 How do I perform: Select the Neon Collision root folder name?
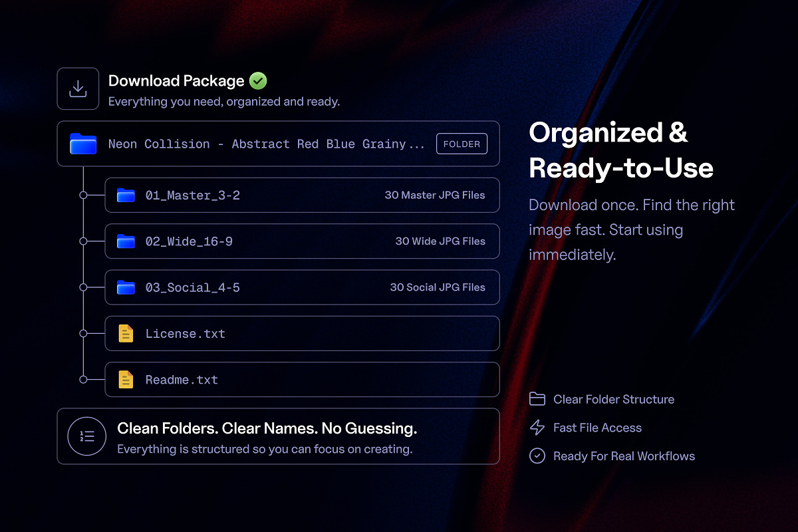[x=266, y=144]
